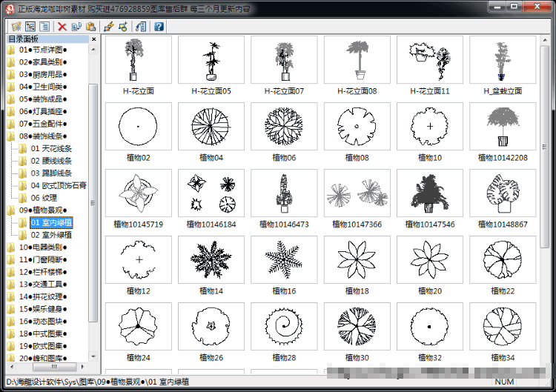This screenshot has height=392, width=556.
Task: Click the copy icon in the toolbar
Action: click(x=76, y=27)
